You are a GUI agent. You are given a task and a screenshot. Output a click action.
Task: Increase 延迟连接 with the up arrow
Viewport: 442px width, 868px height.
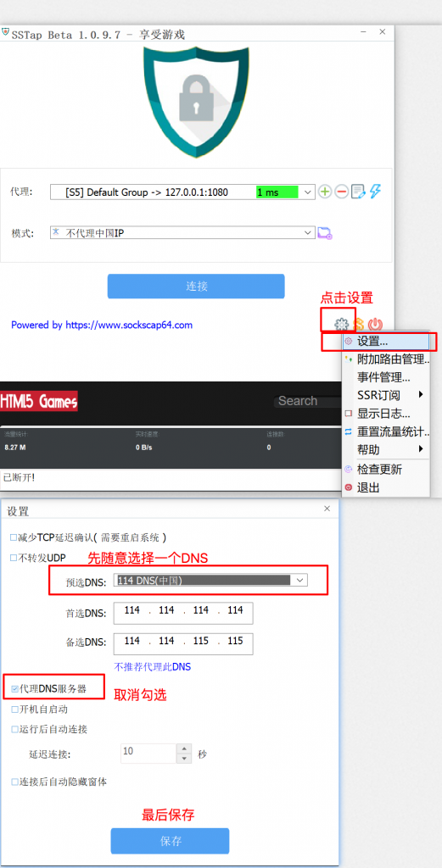click(x=184, y=748)
